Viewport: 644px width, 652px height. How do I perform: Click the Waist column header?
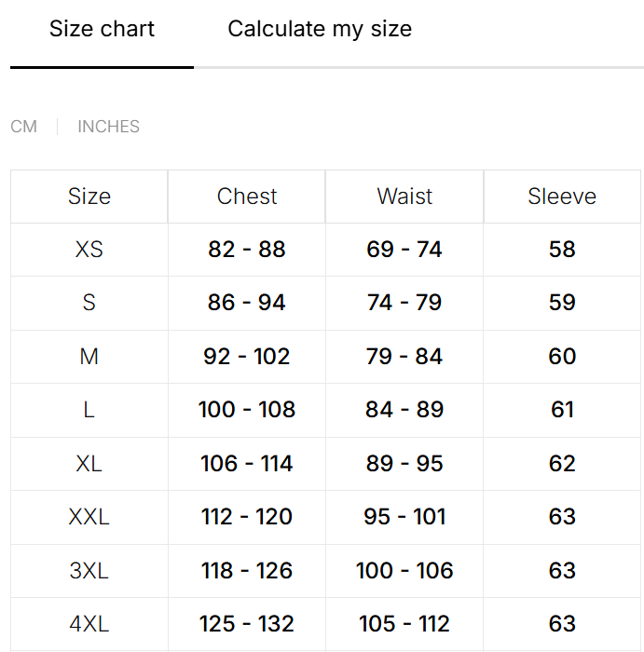tap(404, 197)
